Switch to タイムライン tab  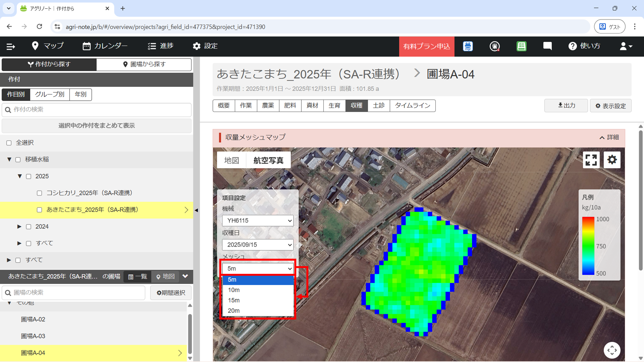pos(413,106)
